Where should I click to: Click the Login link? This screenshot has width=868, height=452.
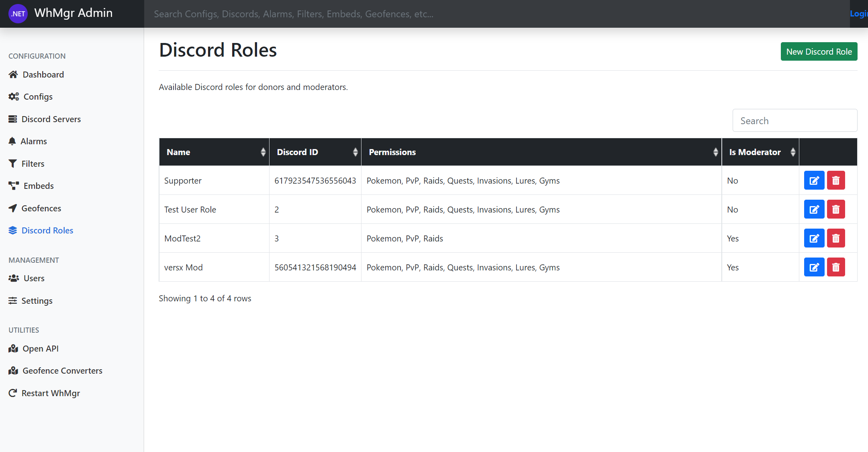click(859, 14)
